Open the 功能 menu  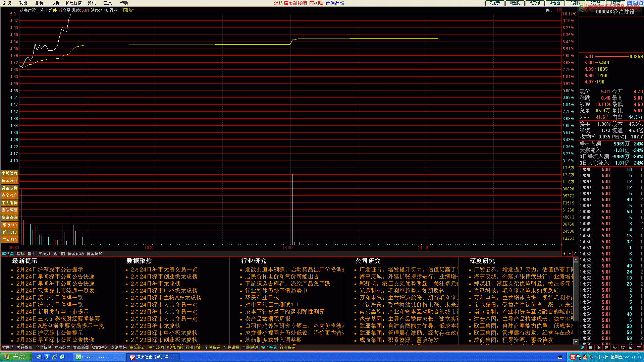click(23, 3)
